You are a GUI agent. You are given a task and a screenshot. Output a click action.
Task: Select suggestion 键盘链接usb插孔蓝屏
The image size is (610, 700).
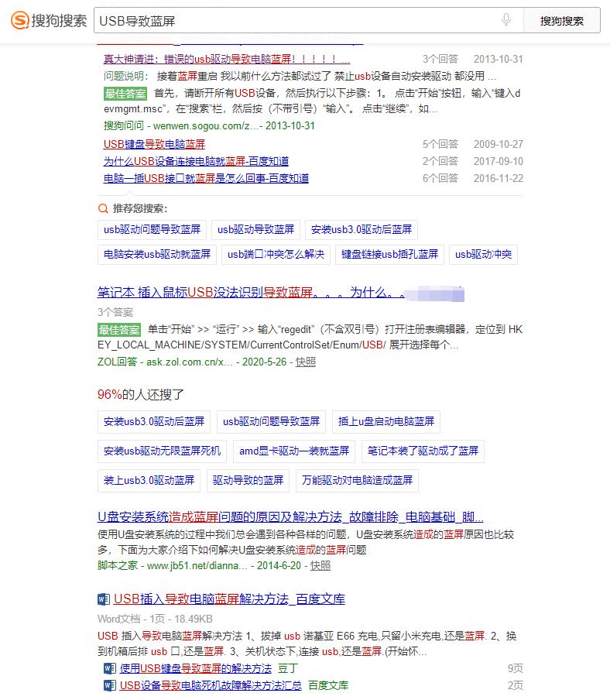(x=389, y=255)
